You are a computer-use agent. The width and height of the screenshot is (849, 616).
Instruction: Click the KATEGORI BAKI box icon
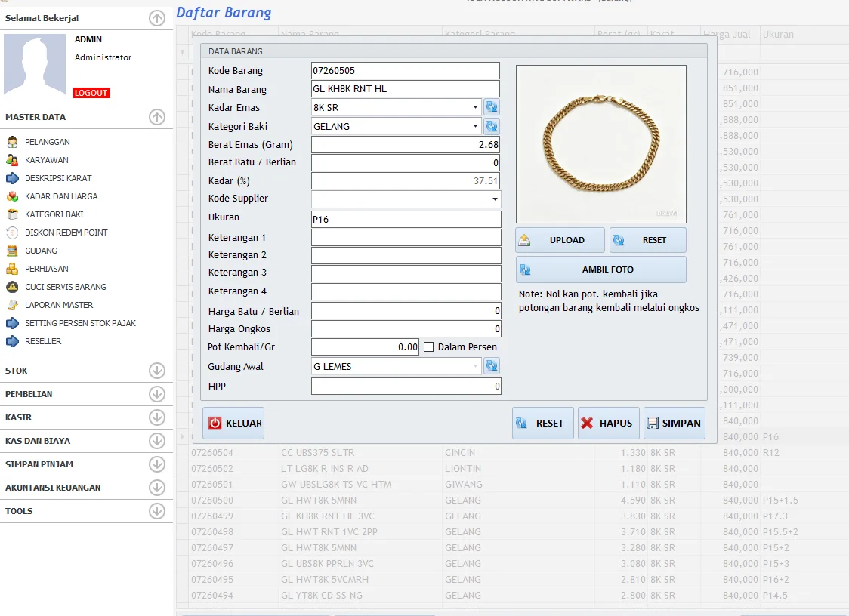12,214
